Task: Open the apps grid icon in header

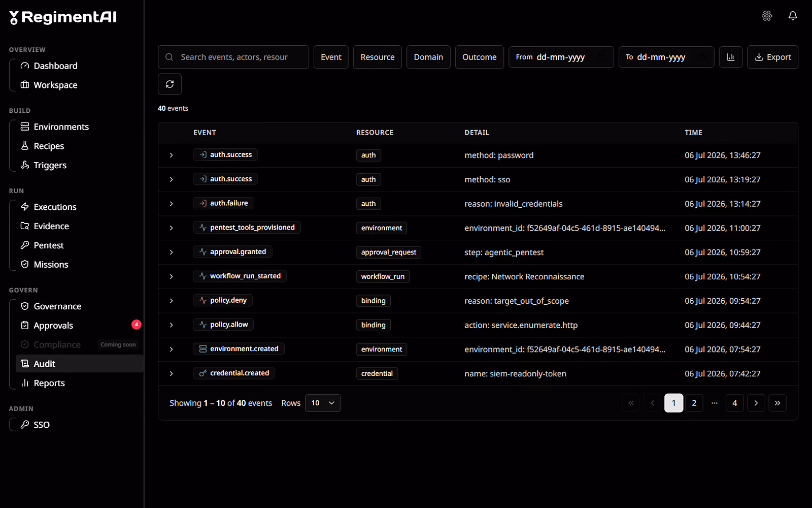Action: point(767,16)
